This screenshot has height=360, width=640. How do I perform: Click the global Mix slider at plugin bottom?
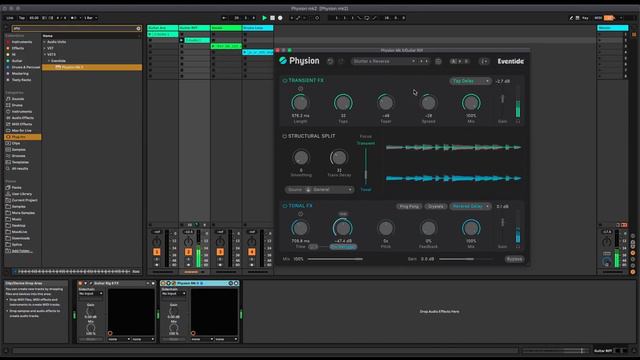point(335,259)
